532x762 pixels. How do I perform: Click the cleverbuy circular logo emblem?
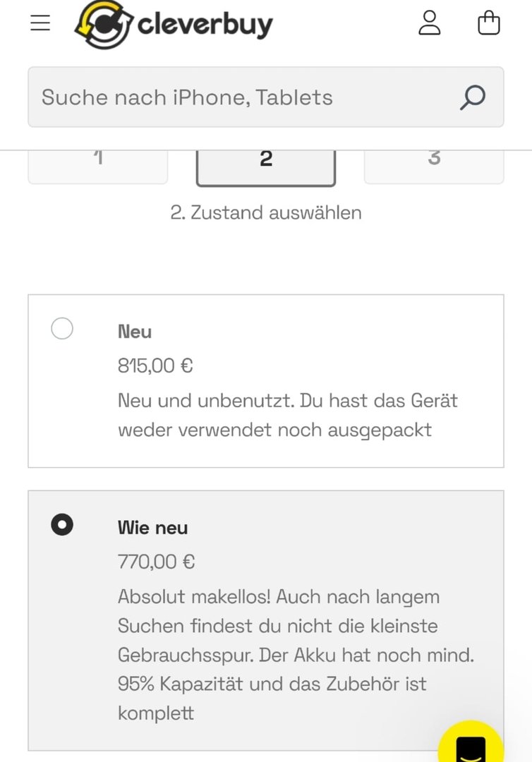(x=104, y=25)
